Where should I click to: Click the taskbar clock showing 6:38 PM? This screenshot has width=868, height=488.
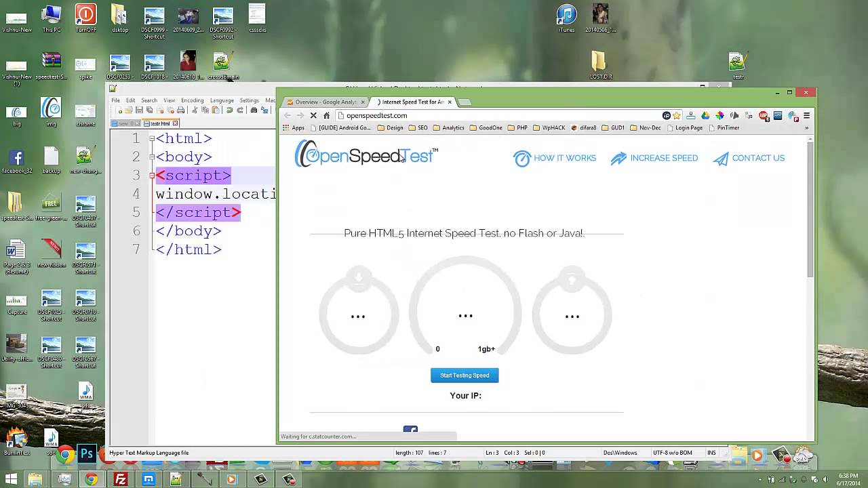click(x=848, y=480)
